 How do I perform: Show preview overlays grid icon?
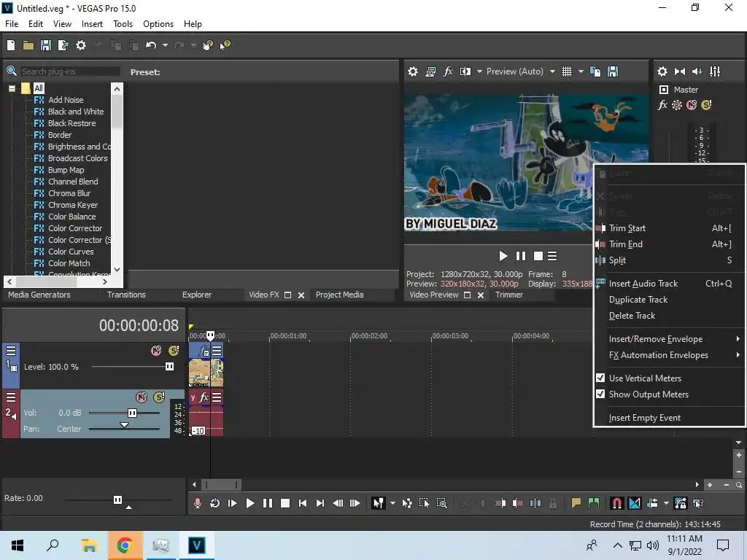pos(566,71)
